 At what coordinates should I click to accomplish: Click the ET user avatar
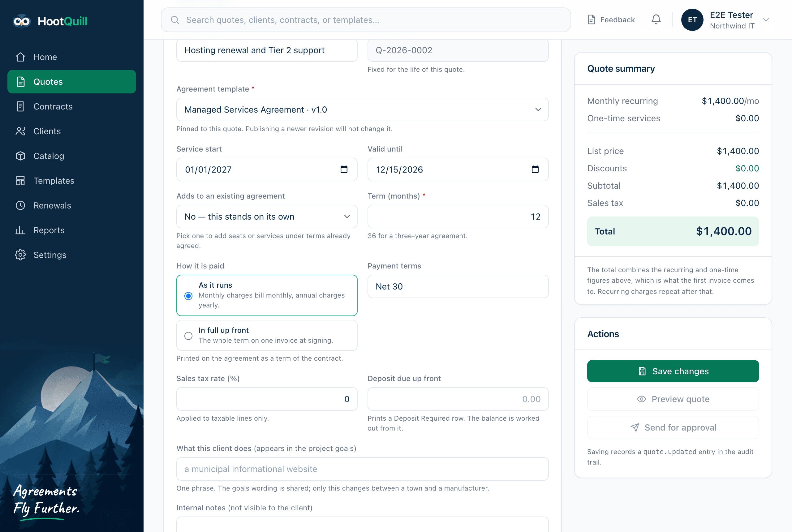[692, 20]
